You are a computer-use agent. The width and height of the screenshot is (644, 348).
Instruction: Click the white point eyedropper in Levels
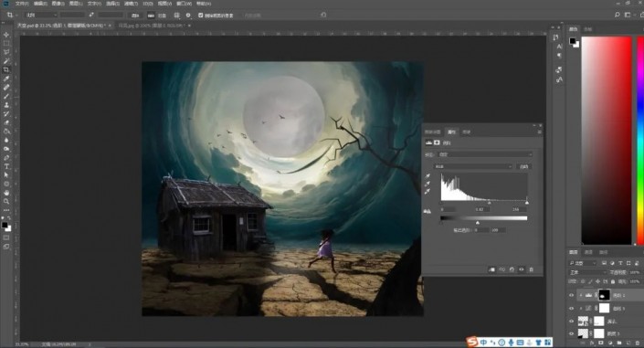click(x=428, y=192)
